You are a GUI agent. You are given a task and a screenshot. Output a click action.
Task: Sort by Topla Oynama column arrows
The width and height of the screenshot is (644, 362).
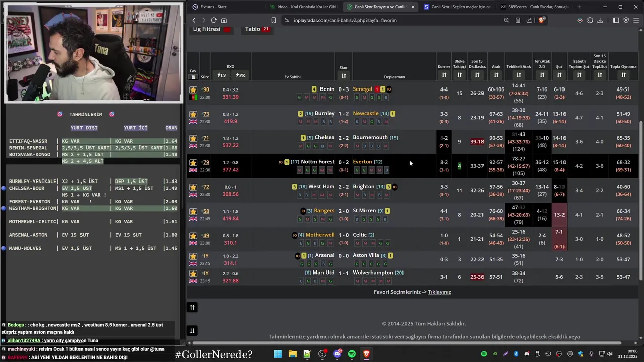click(x=623, y=75)
